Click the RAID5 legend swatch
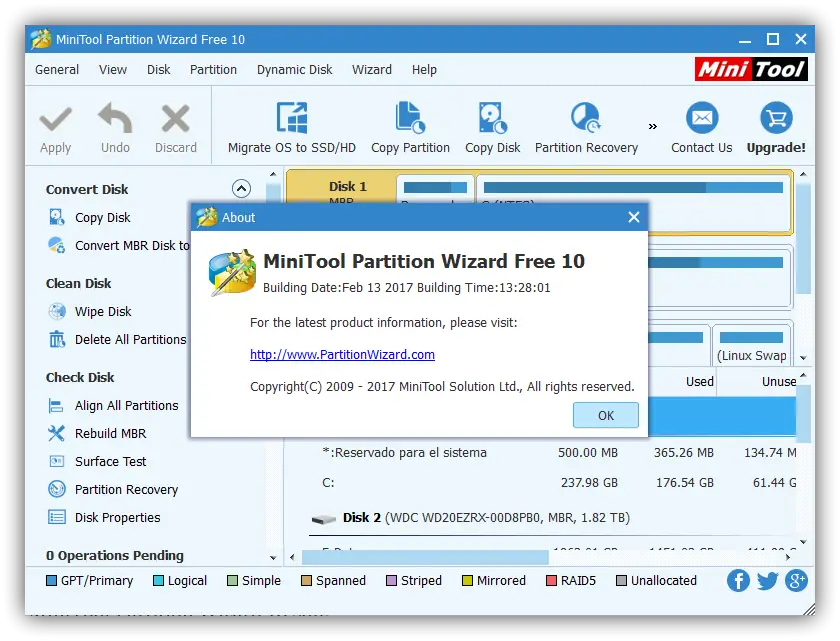 pyautogui.click(x=551, y=580)
